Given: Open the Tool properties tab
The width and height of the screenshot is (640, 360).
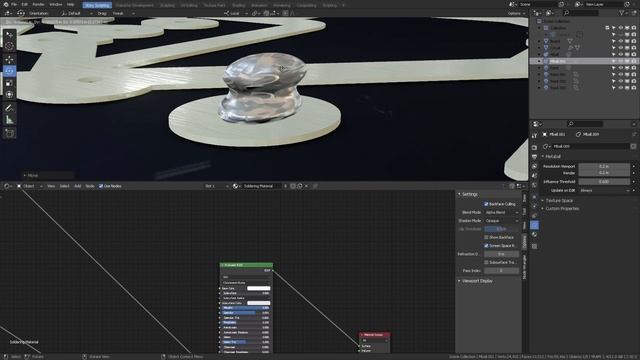Looking at the screenshot, I should coord(534,136).
